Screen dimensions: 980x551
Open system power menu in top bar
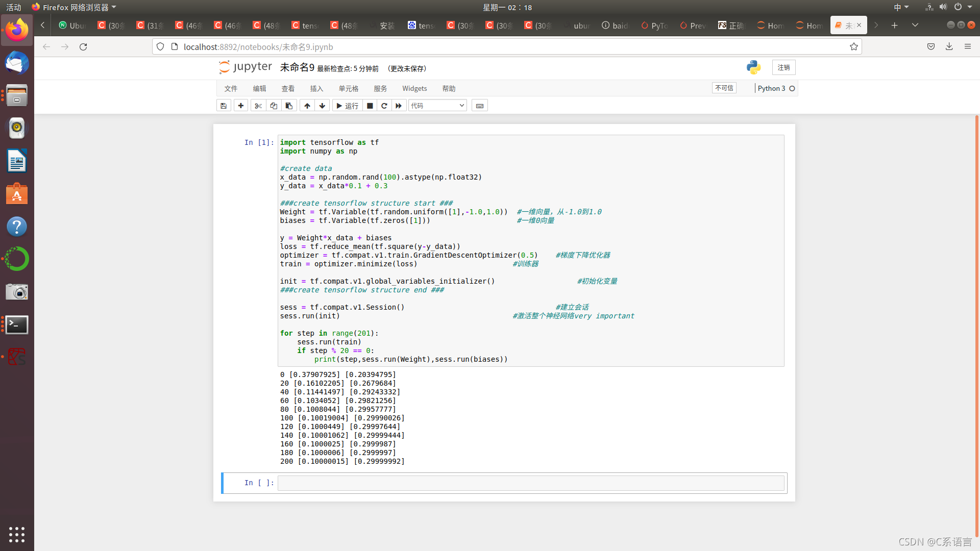[x=963, y=7]
